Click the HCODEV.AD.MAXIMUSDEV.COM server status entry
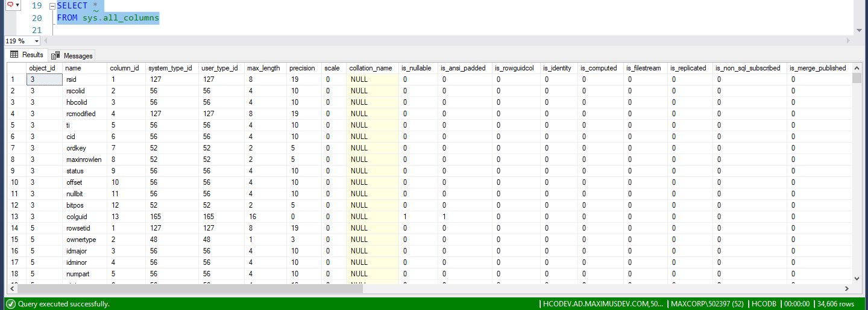This screenshot has width=868, height=310. click(603, 304)
